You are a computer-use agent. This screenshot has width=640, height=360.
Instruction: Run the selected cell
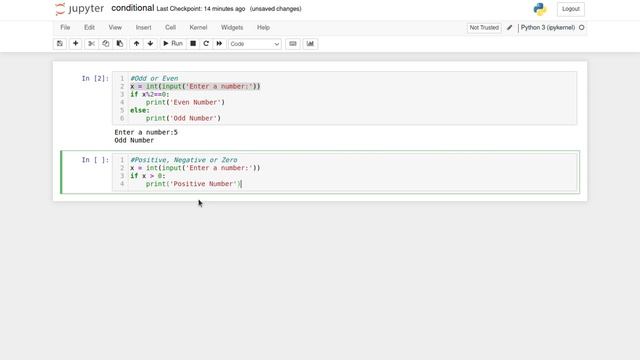pyautogui.click(x=173, y=44)
